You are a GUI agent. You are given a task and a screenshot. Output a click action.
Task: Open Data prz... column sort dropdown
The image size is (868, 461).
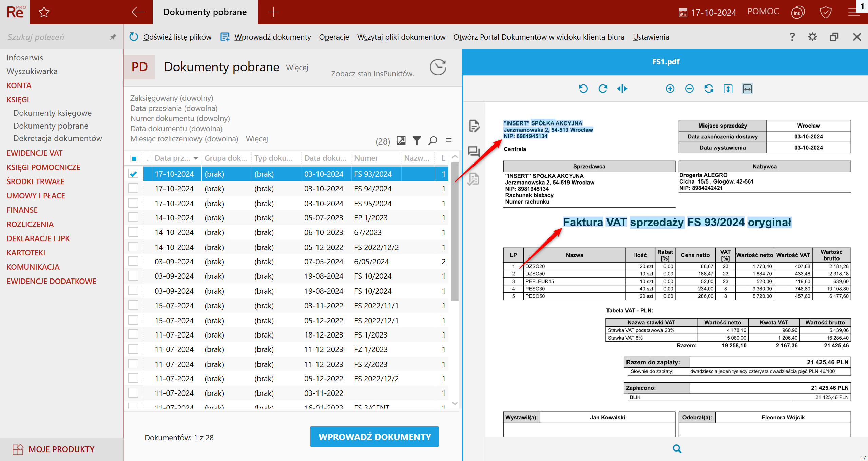click(196, 158)
